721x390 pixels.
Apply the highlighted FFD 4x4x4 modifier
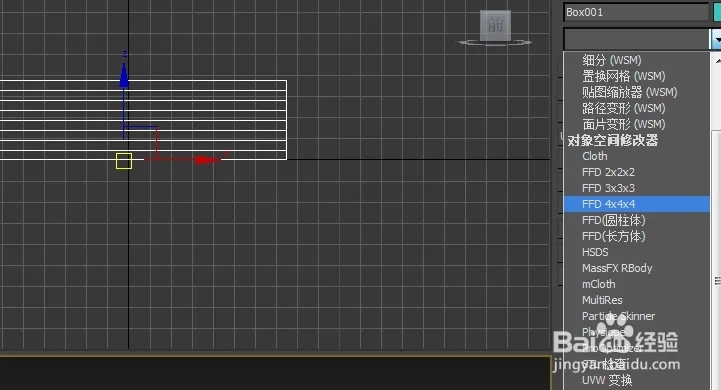[x=636, y=204]
